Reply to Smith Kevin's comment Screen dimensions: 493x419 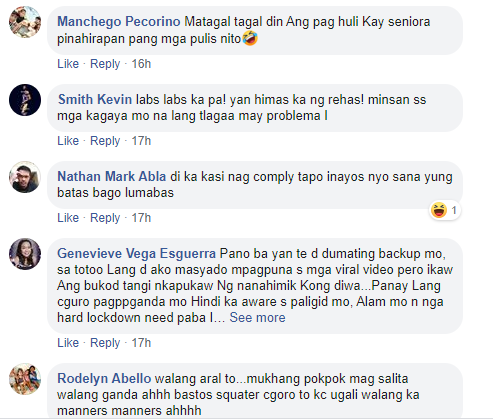105,141
